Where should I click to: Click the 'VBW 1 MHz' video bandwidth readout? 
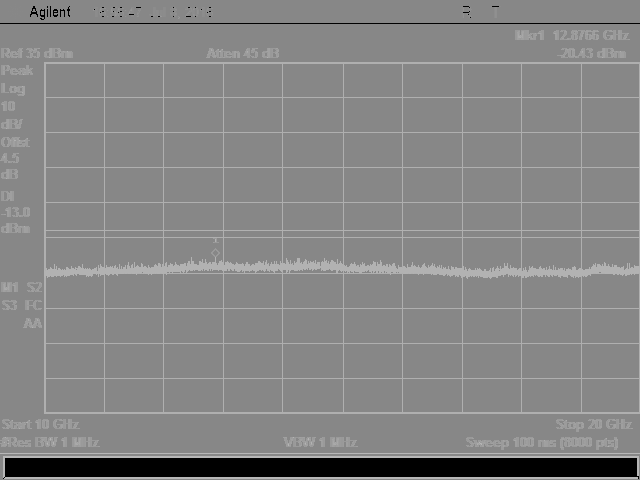[x=320, y=442]
